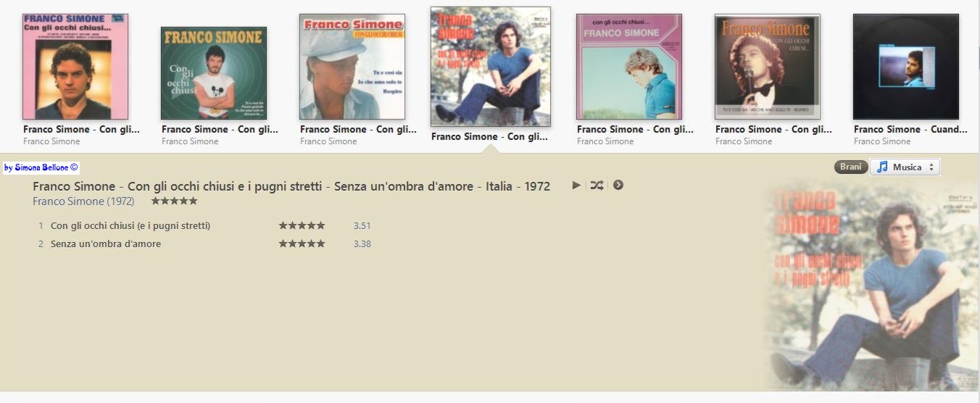
Task: Open the album cover with singer in tuxedo
Action: [x=768, y=67]
